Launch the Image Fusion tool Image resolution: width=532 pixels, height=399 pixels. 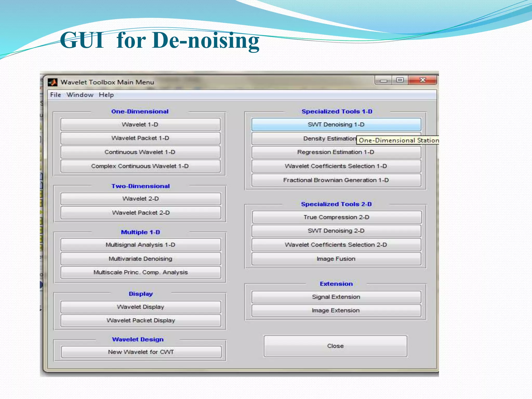pos(336,259)
